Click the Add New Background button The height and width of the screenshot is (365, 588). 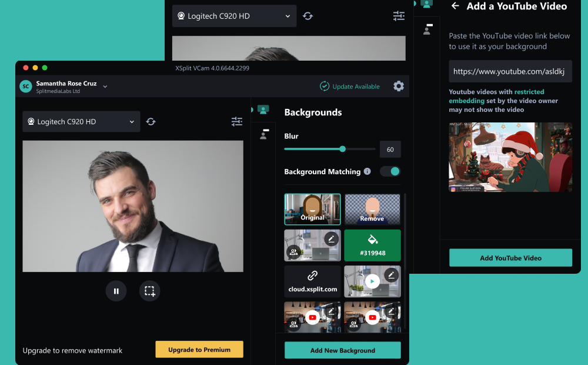tap(342, 350)
